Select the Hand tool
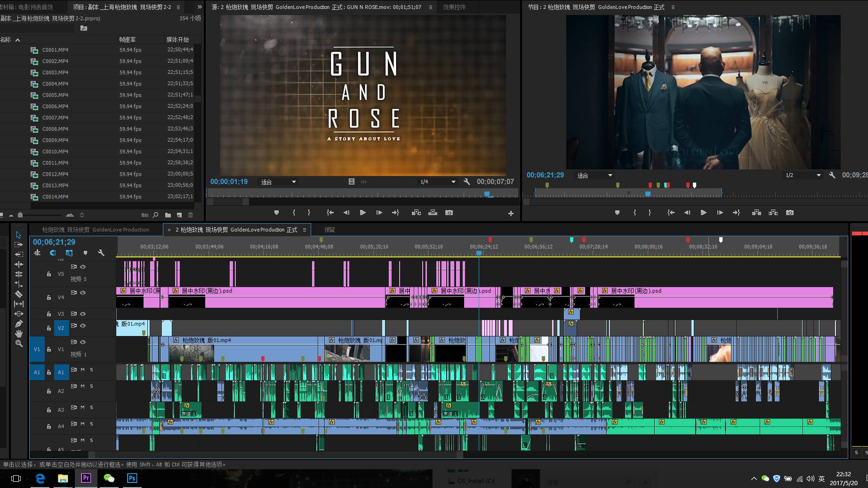The image size is (868, 488). tap(18, 334)
